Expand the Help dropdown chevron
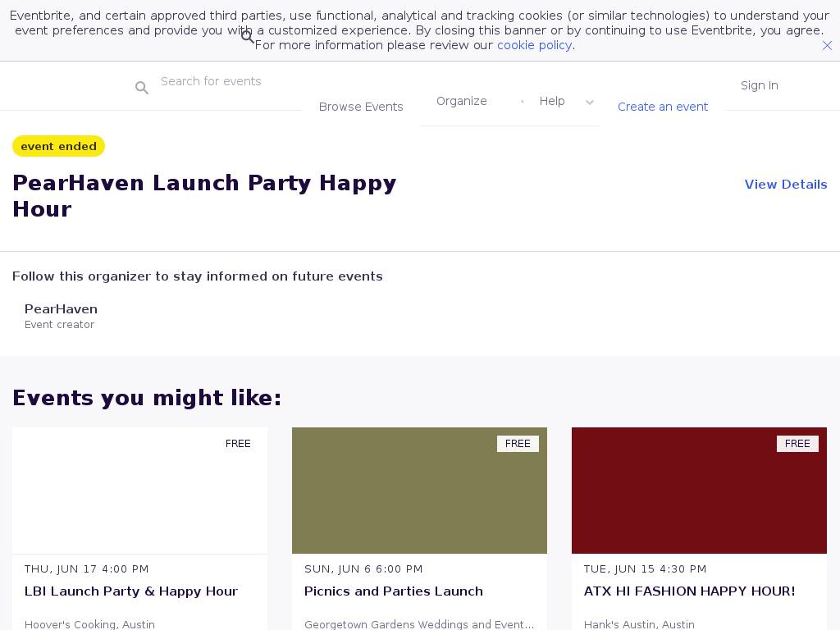This screenshot has height=630, width=840. (589, 103)
